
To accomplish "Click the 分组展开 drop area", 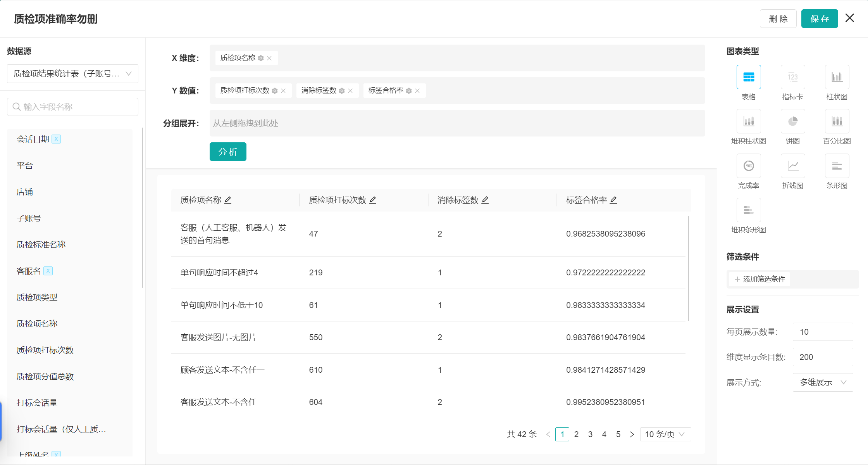I will tap(457, 123).
